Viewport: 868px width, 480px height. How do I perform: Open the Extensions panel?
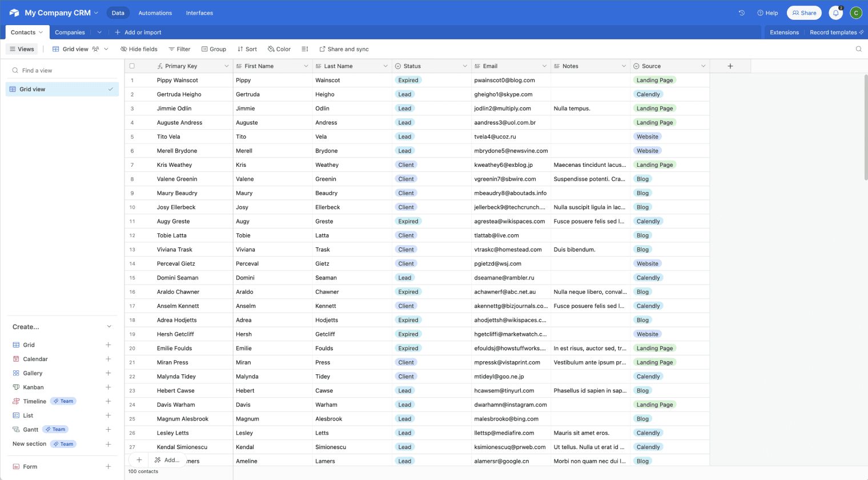pos(784,33)
